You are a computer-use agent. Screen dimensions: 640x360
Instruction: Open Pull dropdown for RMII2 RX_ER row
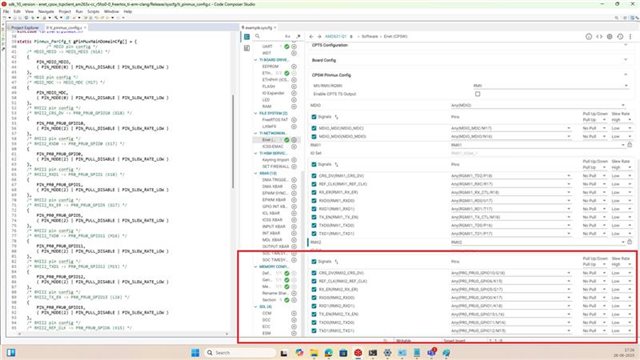pos(594,289)
